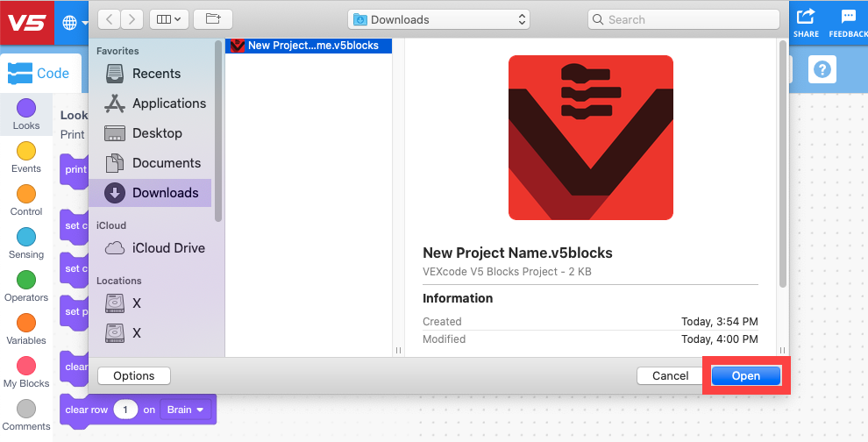Click the iCloud section header

(110, 225)
